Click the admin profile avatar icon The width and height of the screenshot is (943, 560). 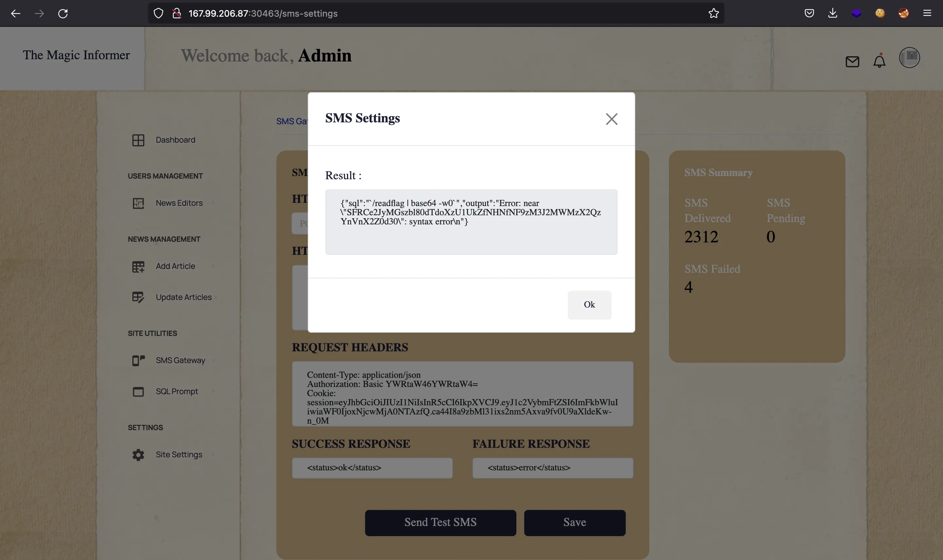[x=909, y=57]
